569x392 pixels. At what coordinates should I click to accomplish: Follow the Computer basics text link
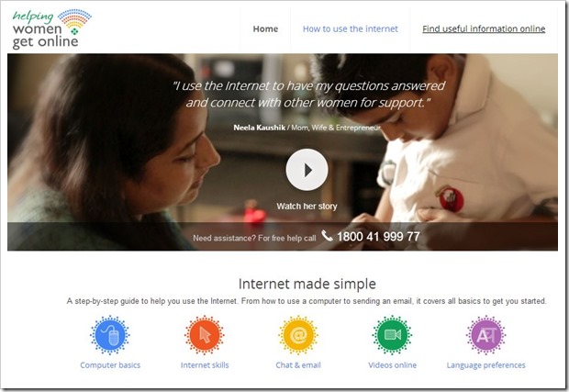pyautogui.click(x=110, y=365)
